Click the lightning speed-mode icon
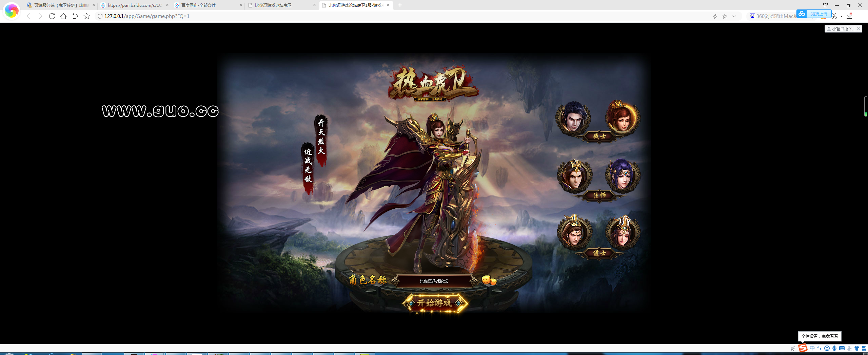 [715, 16]
